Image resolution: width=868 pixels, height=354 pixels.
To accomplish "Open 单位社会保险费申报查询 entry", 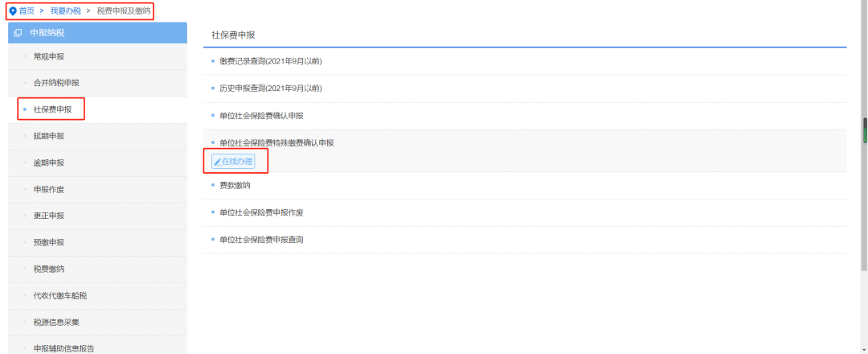I will click(261, 240).
